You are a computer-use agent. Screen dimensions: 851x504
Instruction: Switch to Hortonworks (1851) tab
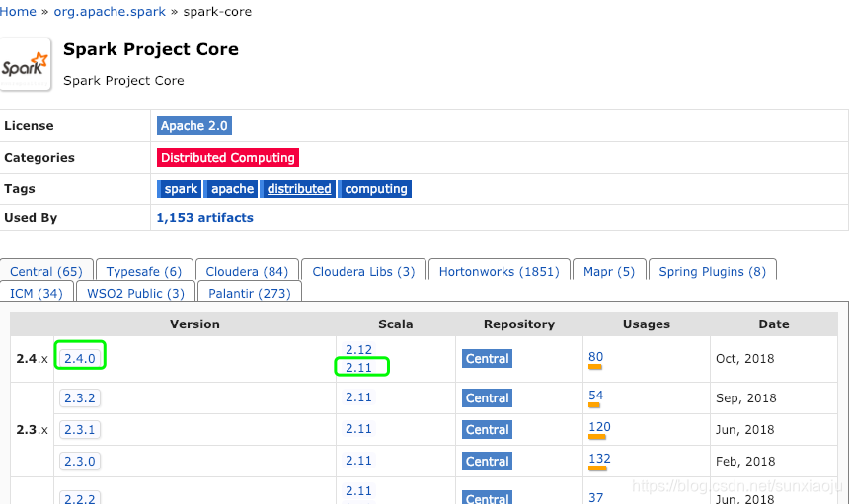pyautogui.click(x=500, y=271)
